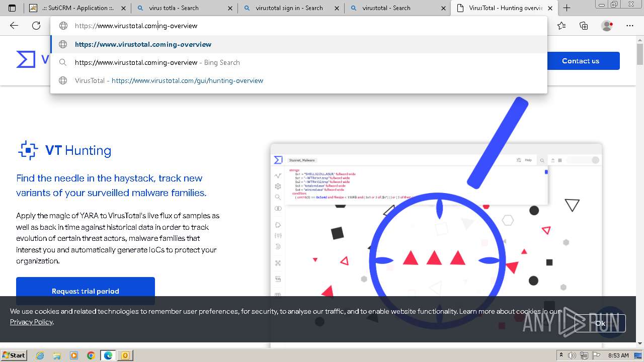Click the Find the needle headline text

point(111,185)
